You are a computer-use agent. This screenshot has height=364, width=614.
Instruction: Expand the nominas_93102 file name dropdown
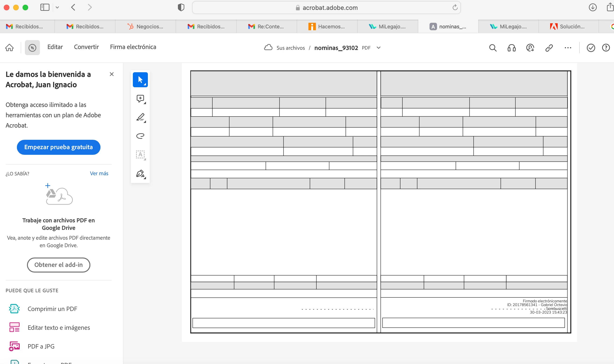(x=378, y=48)
